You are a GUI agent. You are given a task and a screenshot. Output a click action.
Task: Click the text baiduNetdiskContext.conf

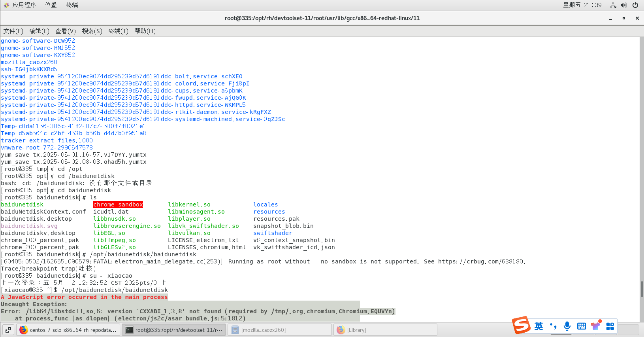pyautogui.click(x=43, y=212)
